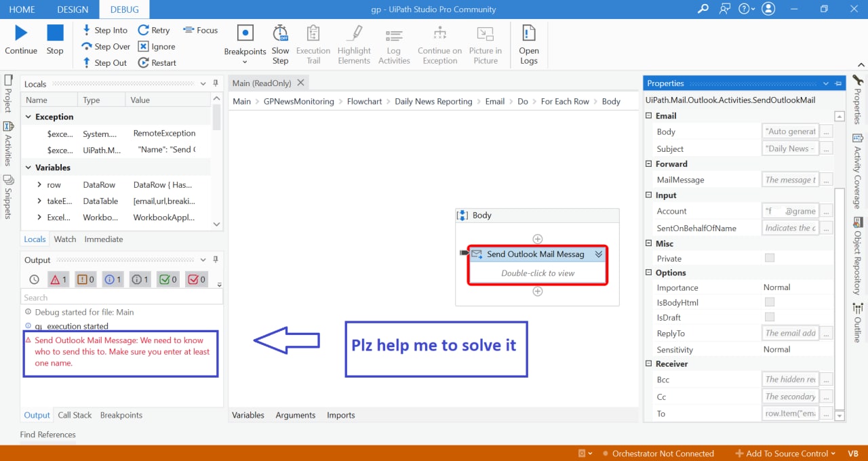868x461 pixels.
Task: Collapse the Exception group in Locals
Action: pos(28,117)
